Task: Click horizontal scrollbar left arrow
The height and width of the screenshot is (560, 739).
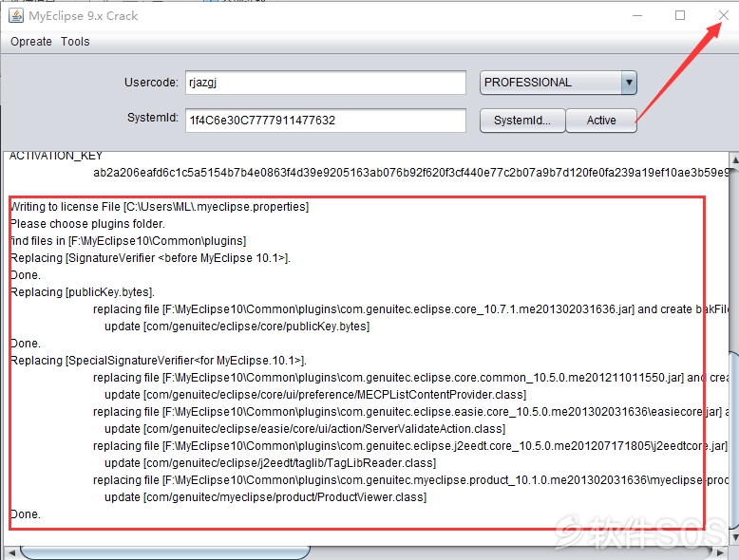Action: [11, 552]
